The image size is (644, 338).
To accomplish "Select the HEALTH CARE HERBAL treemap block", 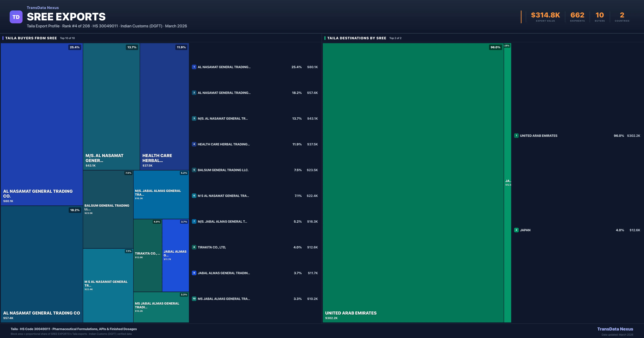I will 164,106.
